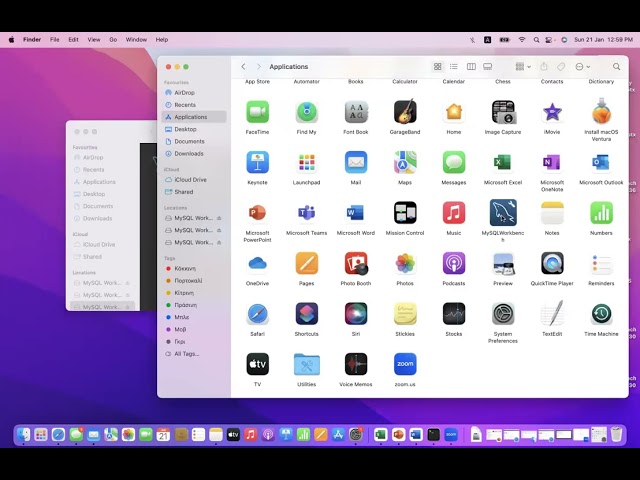Open the Help menu
The height and width of the screenshot is (480, 640).
[x=162, y=40]
